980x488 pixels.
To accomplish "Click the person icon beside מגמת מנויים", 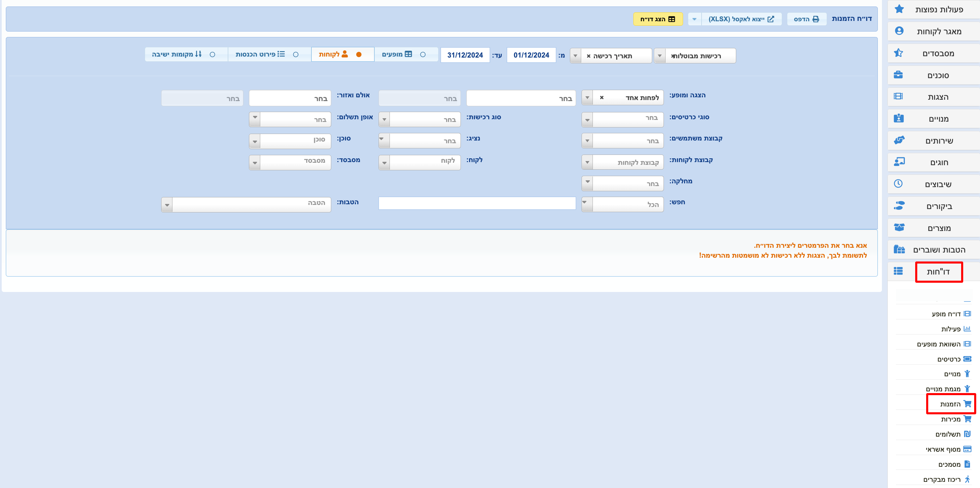I will (967, 388).
